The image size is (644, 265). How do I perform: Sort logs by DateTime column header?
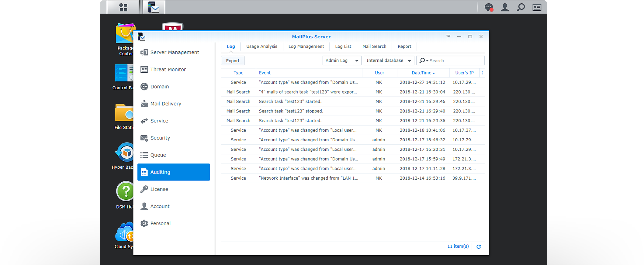pos(421,73)
